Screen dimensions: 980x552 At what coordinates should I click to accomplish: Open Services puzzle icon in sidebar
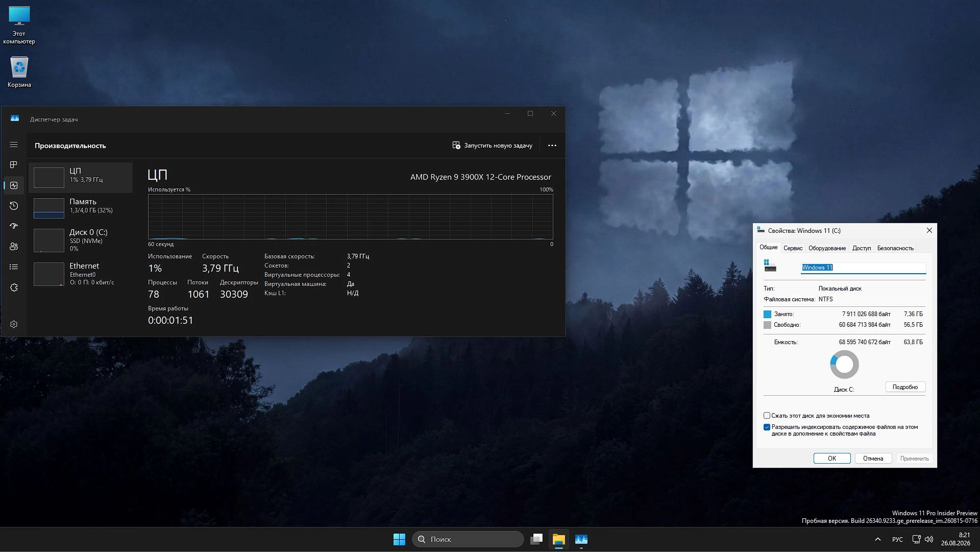14,287
